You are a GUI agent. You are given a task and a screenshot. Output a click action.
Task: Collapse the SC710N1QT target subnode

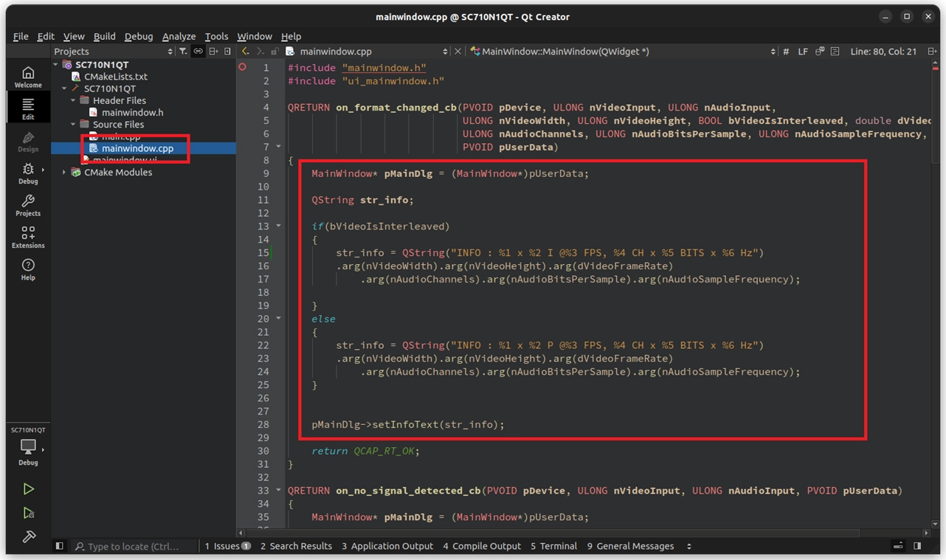point(64,89)
